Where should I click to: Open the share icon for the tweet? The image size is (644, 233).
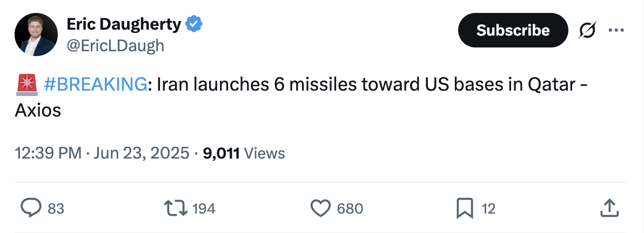[609, 208]
